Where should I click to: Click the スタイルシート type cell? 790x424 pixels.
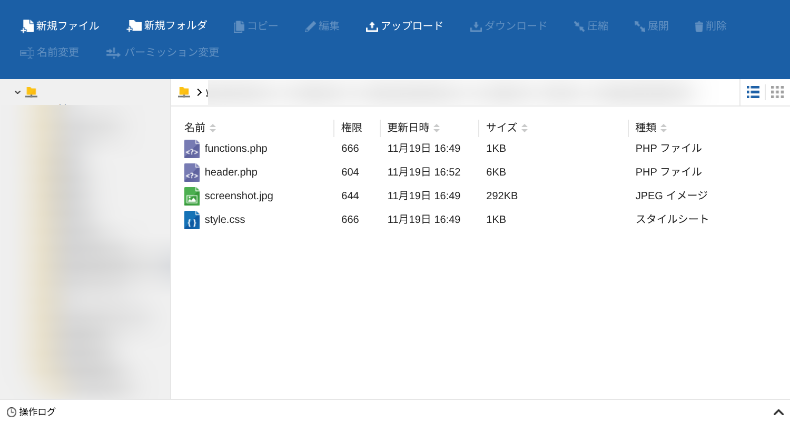point(672,219)
